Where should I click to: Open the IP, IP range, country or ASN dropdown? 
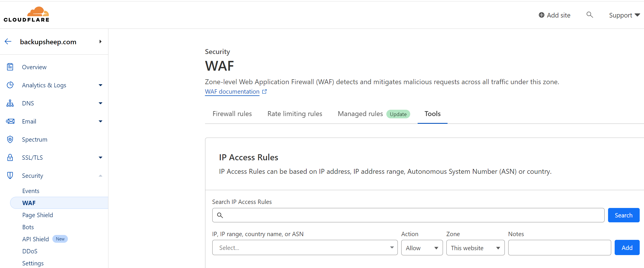(305, 248)
